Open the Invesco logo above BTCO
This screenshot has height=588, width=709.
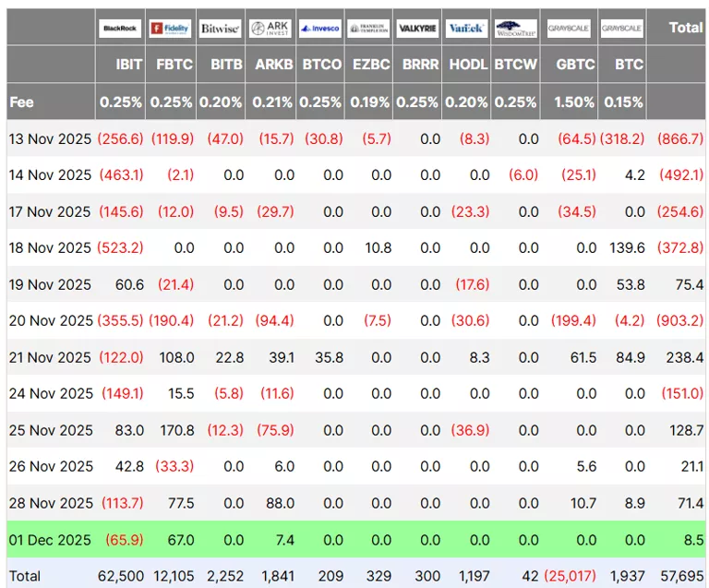coord(319,29)
